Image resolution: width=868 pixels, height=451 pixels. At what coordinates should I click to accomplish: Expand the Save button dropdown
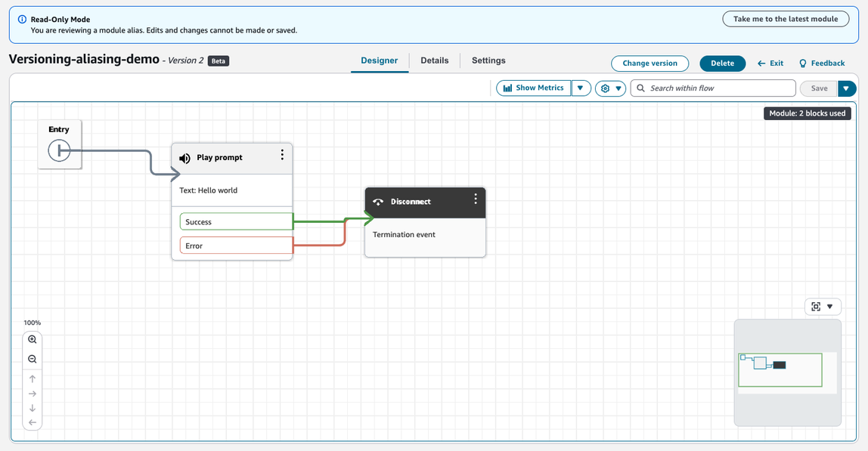coord(847,88)
